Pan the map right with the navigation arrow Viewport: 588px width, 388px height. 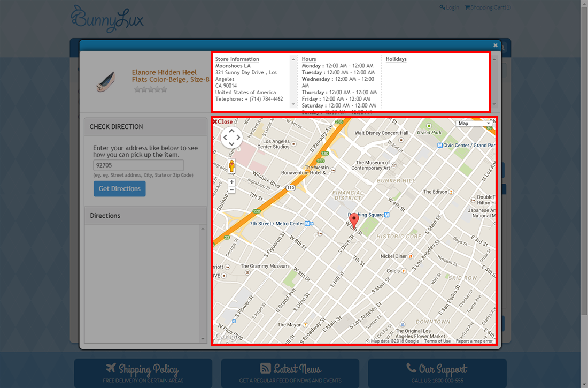point(238,138)
